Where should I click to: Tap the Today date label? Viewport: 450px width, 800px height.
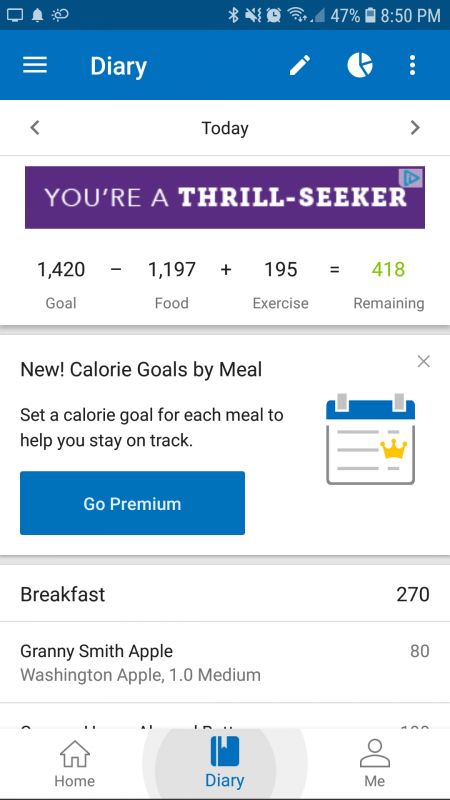225,128
